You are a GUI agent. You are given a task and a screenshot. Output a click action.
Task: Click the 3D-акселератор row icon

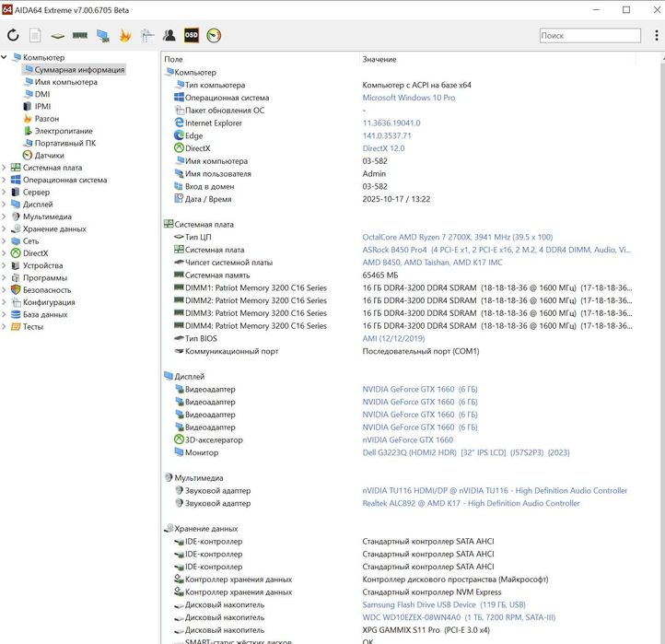click(x=179, y=439)
